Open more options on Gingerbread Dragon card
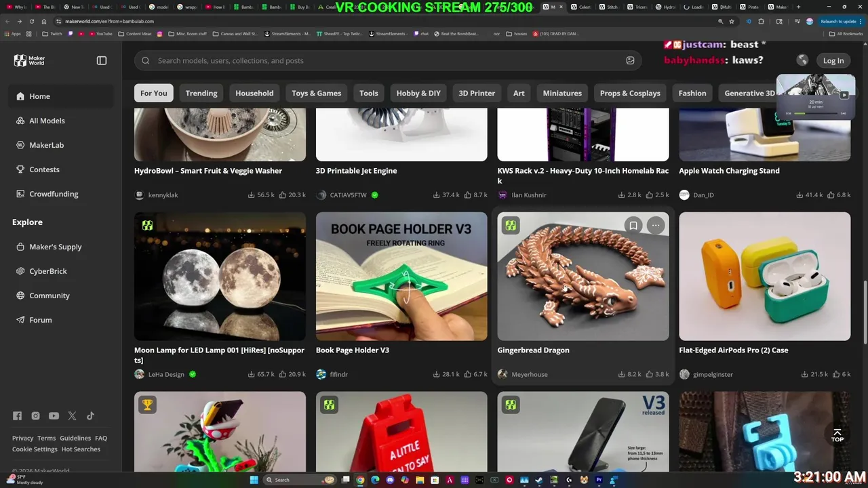 point(656,226)
